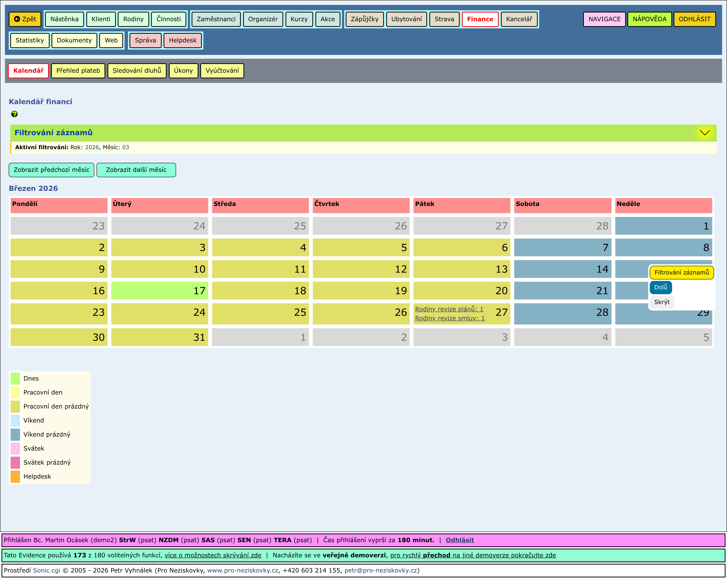Image resolution: width=727 pixels, height=588 pixels.
Task: Select today's highlighted day 17 cell
Action: click(160, 291)
